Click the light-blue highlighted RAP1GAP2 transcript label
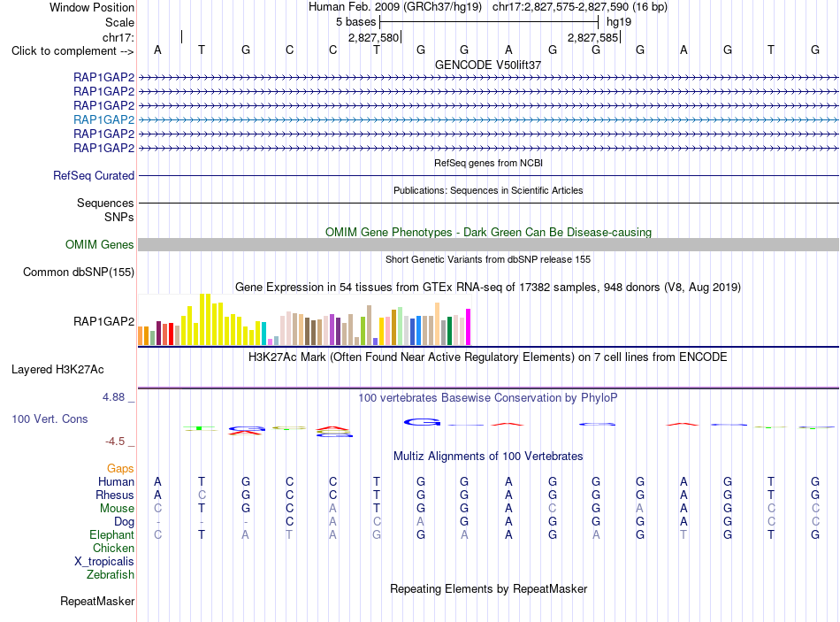 (x=104, y=119)
